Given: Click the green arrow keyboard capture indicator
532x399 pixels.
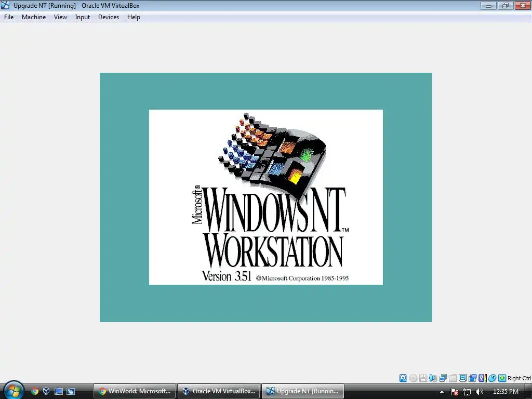Looking at the screenshot, I should [x=502, y=378].
